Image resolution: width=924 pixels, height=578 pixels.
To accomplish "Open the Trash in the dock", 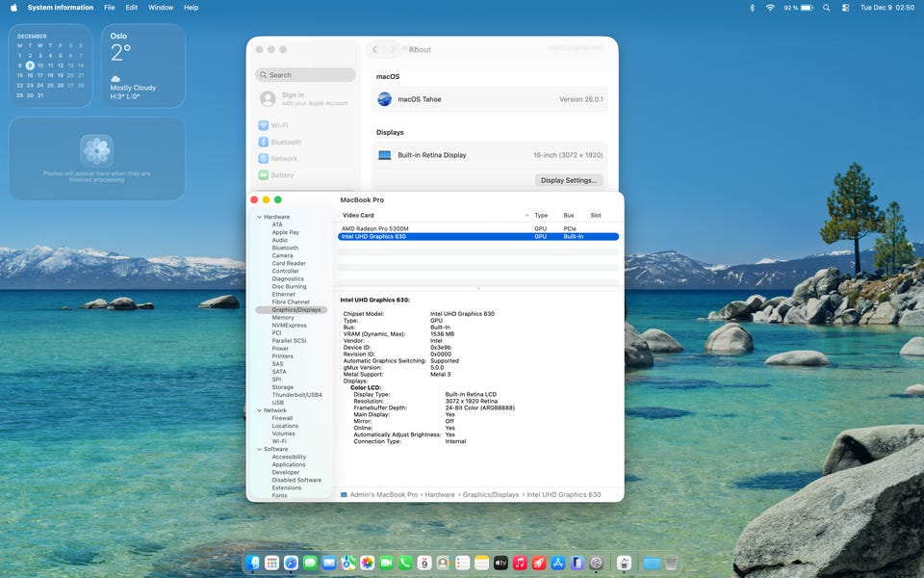I will click(x=671, y=563).
